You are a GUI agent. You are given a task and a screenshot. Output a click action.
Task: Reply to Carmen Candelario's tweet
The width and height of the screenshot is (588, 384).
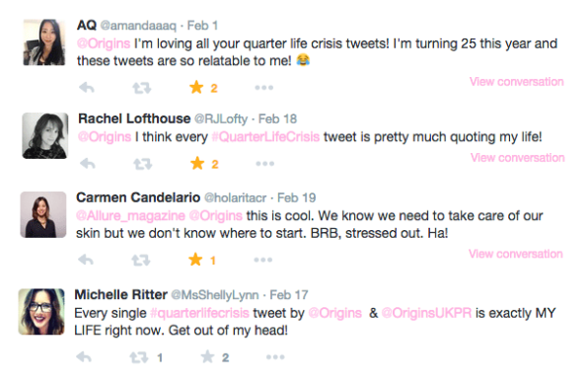pos(86,260)
